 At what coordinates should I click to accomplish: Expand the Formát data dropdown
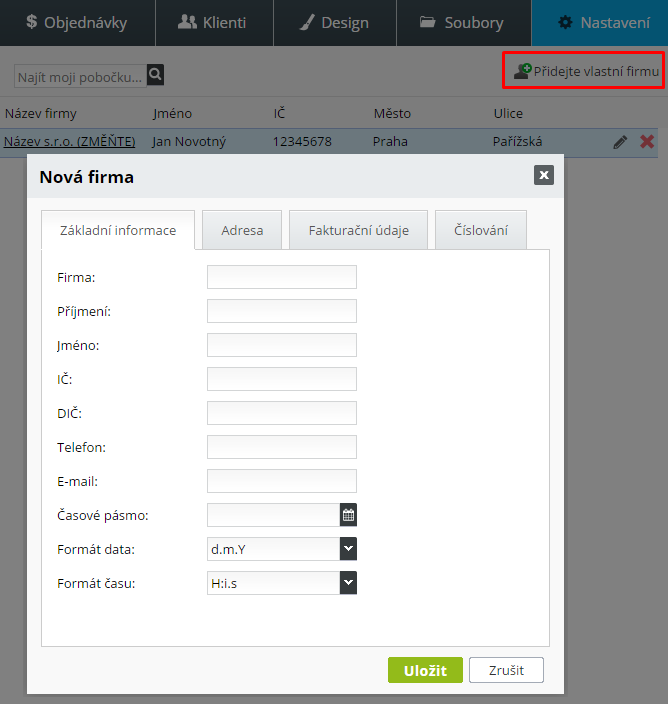coord(348,549)
